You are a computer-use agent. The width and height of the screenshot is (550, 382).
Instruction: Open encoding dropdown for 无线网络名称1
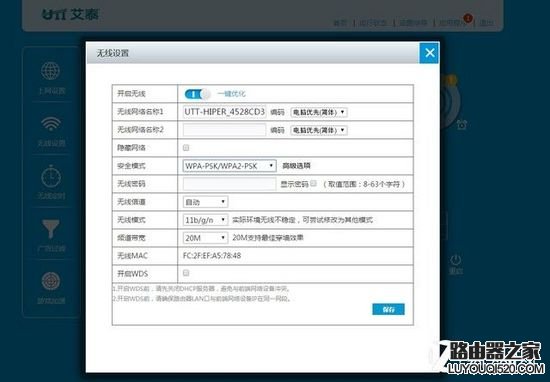[319, 112]
